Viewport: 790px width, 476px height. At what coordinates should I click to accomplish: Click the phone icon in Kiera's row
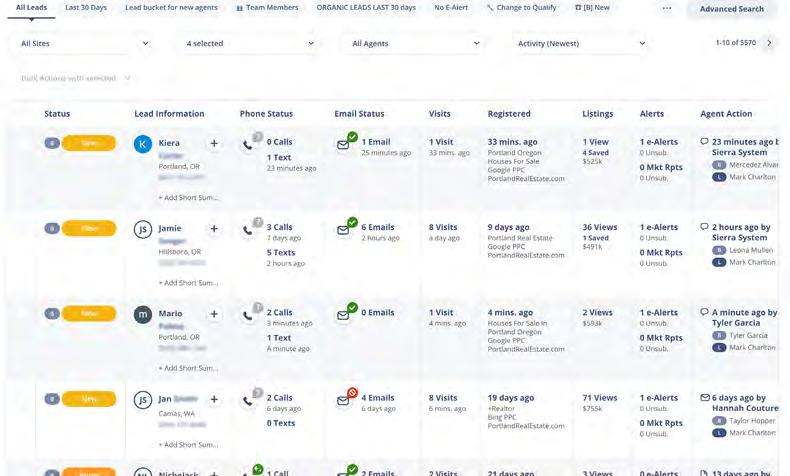tap(247, 145)
